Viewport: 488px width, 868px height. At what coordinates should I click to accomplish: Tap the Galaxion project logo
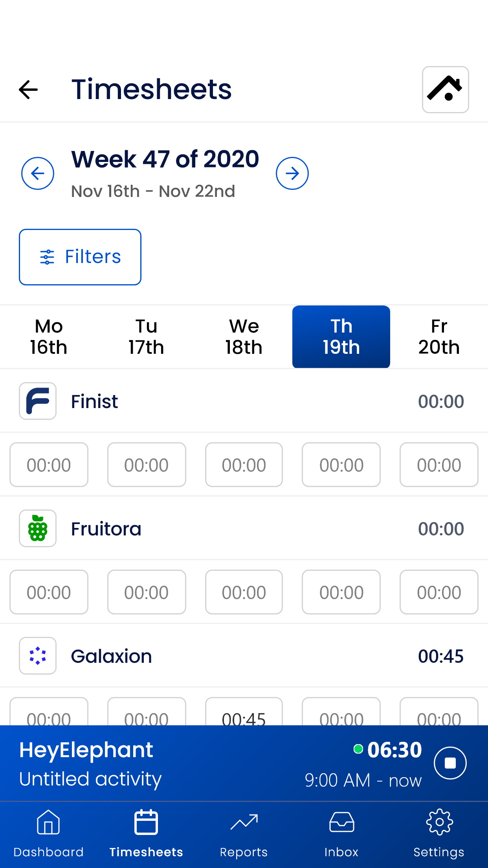(38, 656)
